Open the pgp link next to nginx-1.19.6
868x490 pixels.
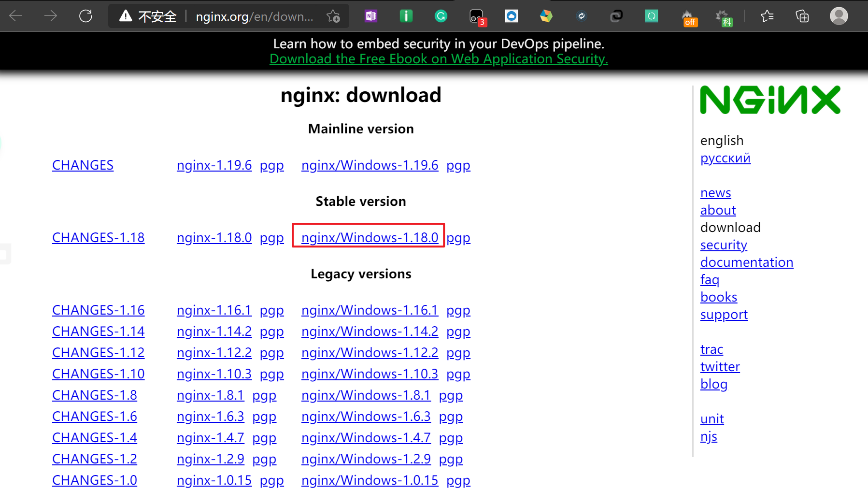click(x=272, y=166)
